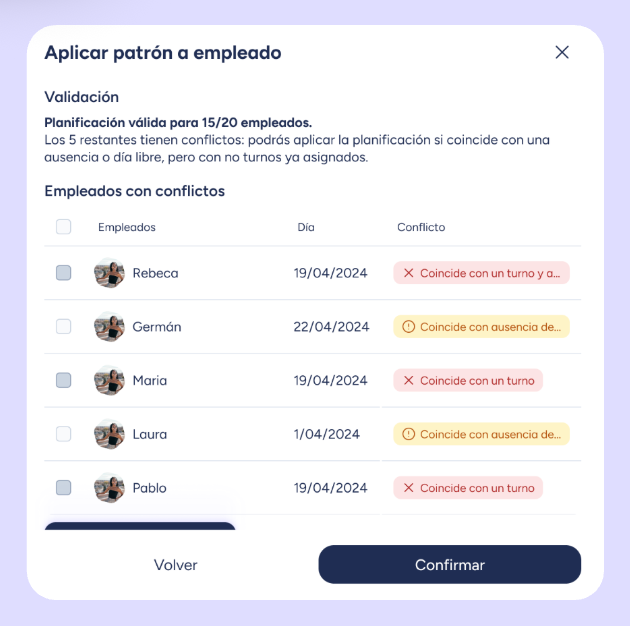Close the Aplicar patrón a empleado dialog
This screenshot has height=626, width=630.
(562, 52)
